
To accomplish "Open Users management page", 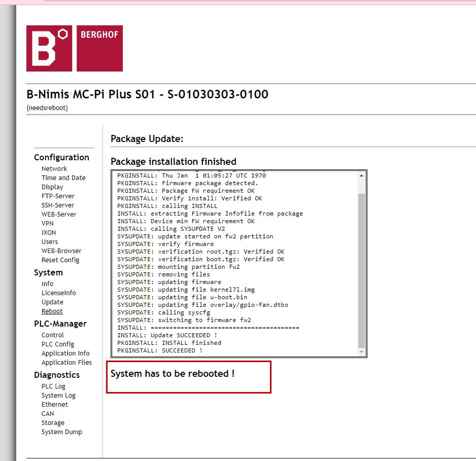I will click(50, 242).
